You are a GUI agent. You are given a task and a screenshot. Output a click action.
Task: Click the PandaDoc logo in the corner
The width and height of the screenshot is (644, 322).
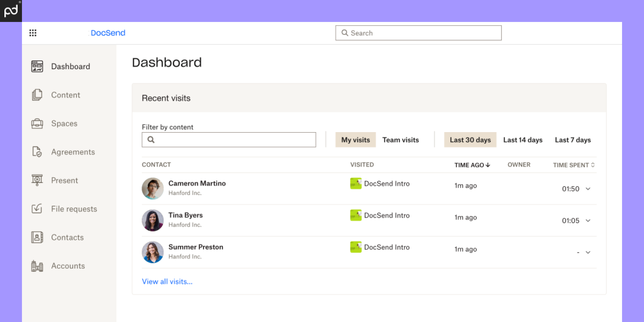pos(11,11)
